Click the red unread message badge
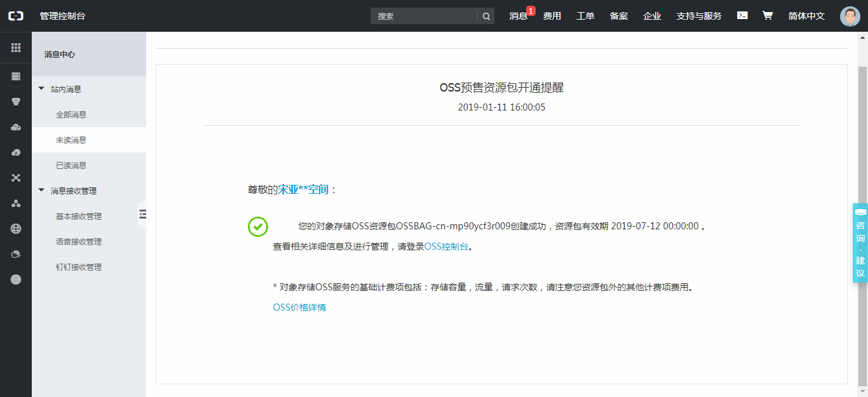868x397 pixels. click(531, 10)
